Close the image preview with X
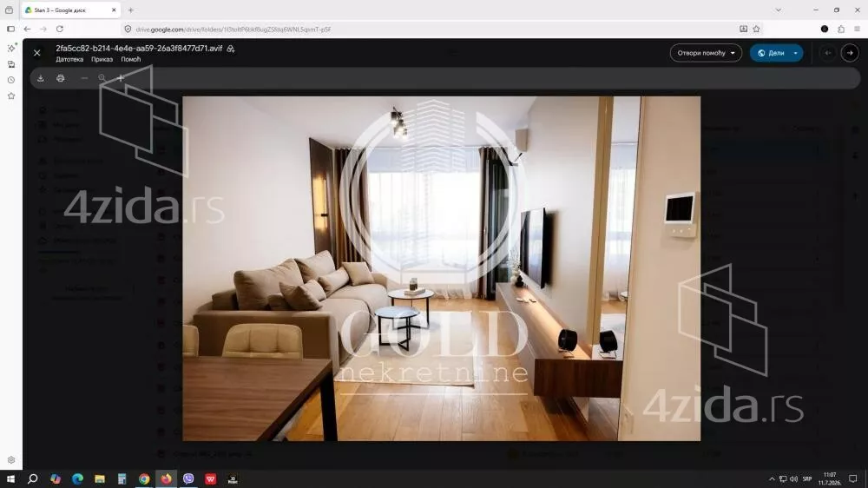The width and height of the screenshot is (868, 488). click(x=37, y=53)
